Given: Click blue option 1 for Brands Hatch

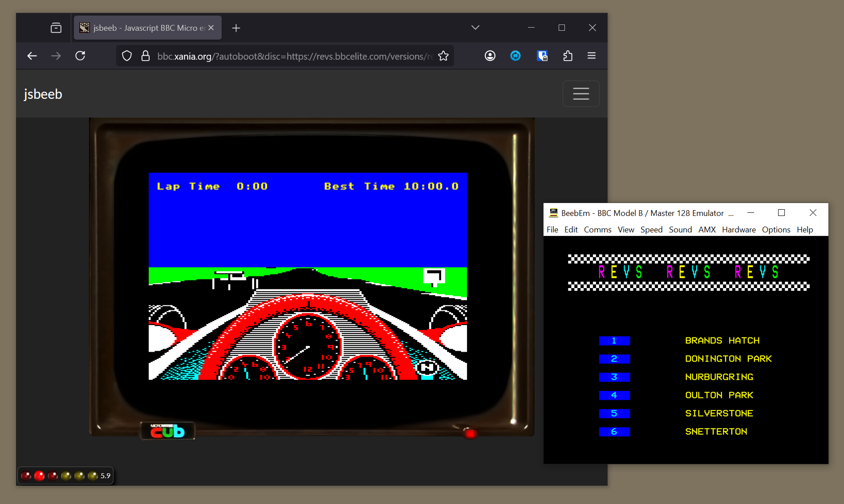Looking at the screenshot, I should coord(614,341).
